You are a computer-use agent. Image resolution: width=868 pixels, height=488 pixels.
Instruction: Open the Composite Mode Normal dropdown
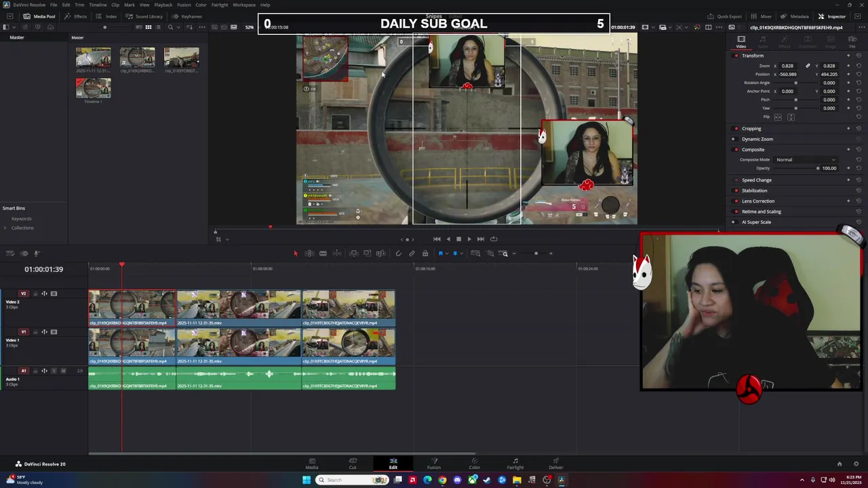coord(806,159)
